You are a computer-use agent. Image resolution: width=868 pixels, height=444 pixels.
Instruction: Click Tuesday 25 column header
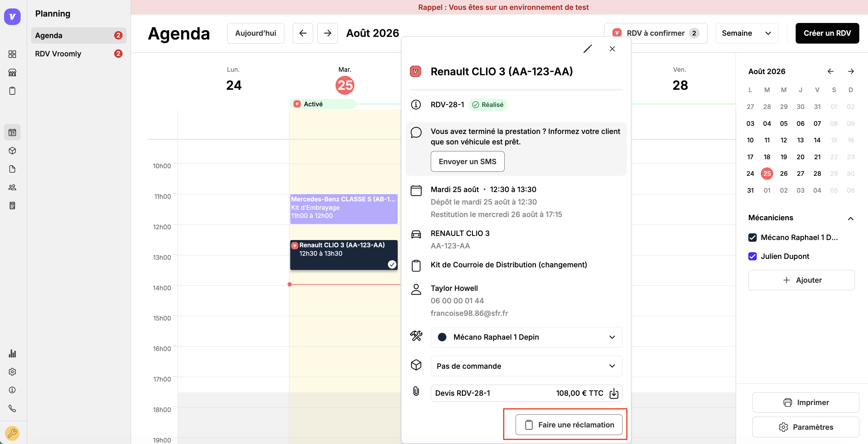click(x=345, y=80)
